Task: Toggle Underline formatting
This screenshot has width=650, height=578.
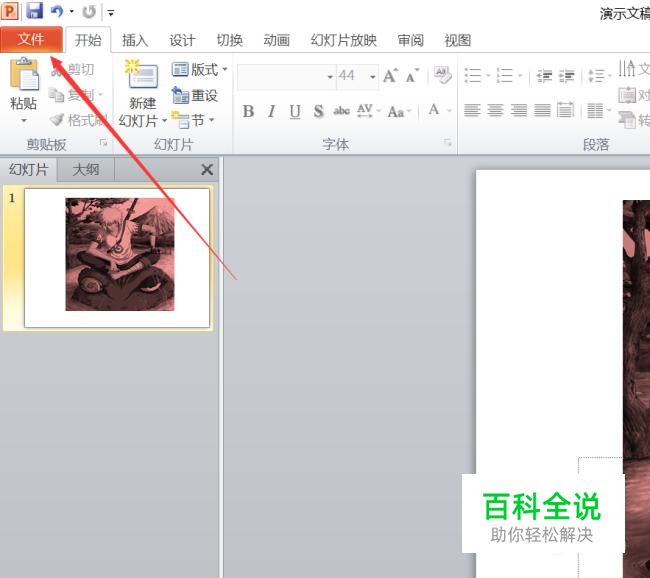Action: pyautogui.click(x=295, y=112)
